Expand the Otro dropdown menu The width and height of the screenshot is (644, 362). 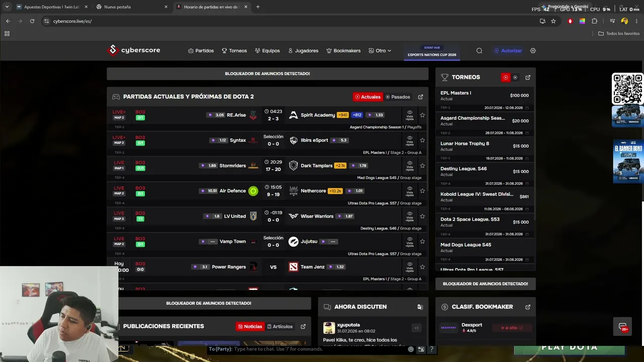[380, 51]
